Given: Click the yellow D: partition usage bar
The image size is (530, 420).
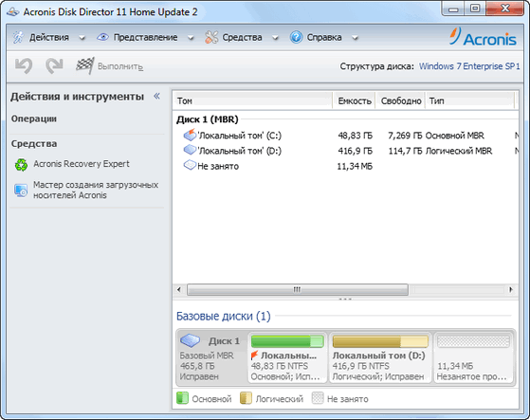Looking at the screenshot, I should (x=380, y=341).
